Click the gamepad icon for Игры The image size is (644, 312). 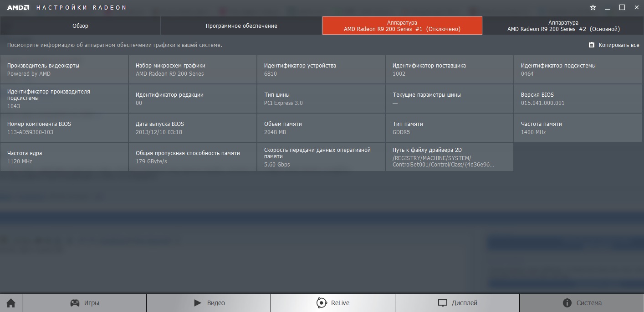pos(75,303)
